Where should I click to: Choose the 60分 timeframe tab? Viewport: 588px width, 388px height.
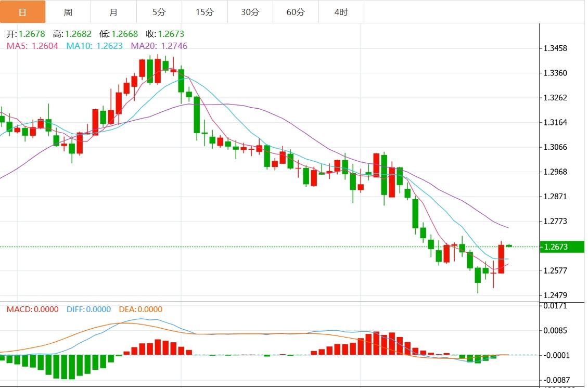(296, 12)
